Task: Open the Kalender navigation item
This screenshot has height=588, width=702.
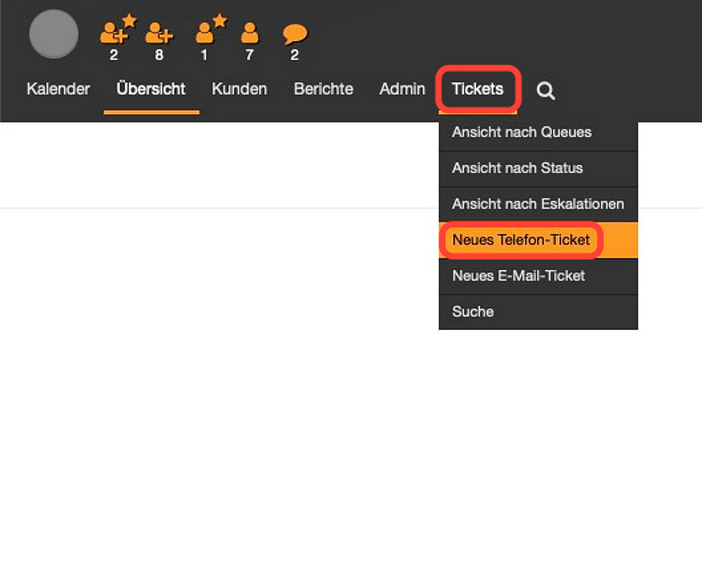Action: coord(58,89)
